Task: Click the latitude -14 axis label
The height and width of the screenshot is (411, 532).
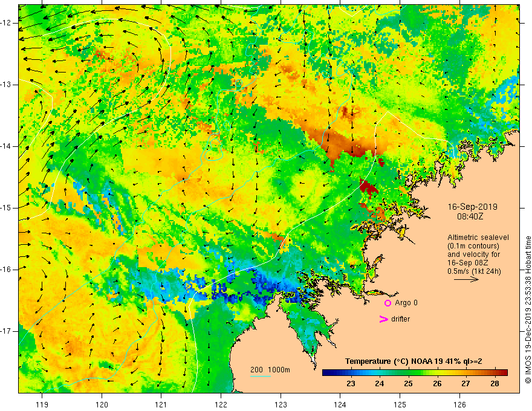Action: coord(5,146)
